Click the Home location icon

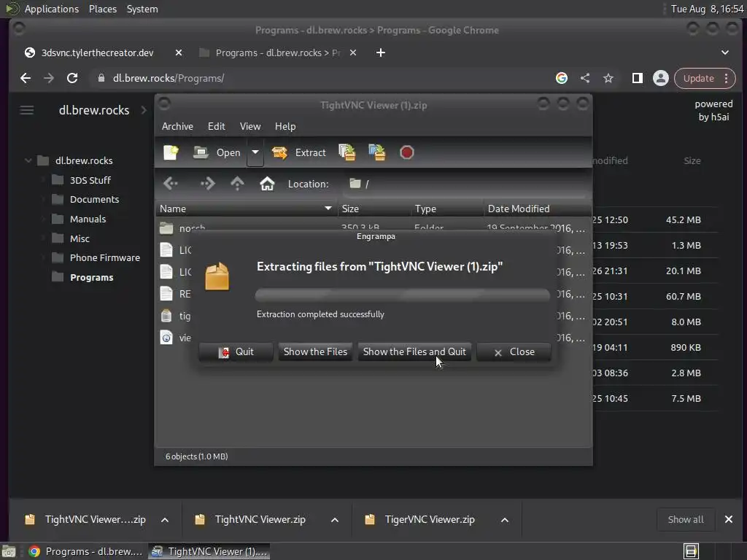pos(267,184)
